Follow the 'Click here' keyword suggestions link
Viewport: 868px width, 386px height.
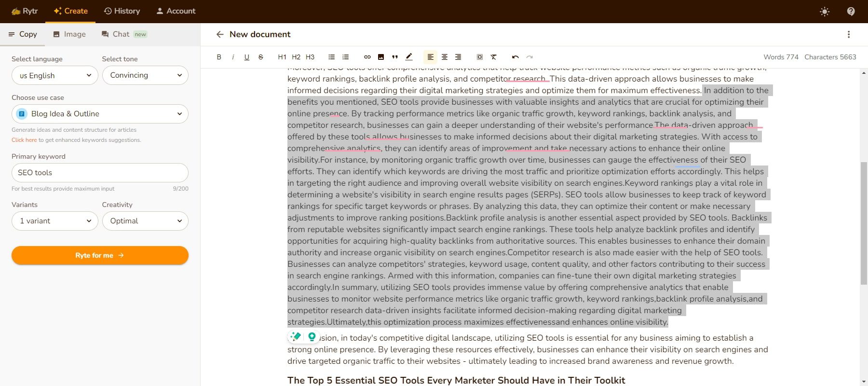coord(24,140)
